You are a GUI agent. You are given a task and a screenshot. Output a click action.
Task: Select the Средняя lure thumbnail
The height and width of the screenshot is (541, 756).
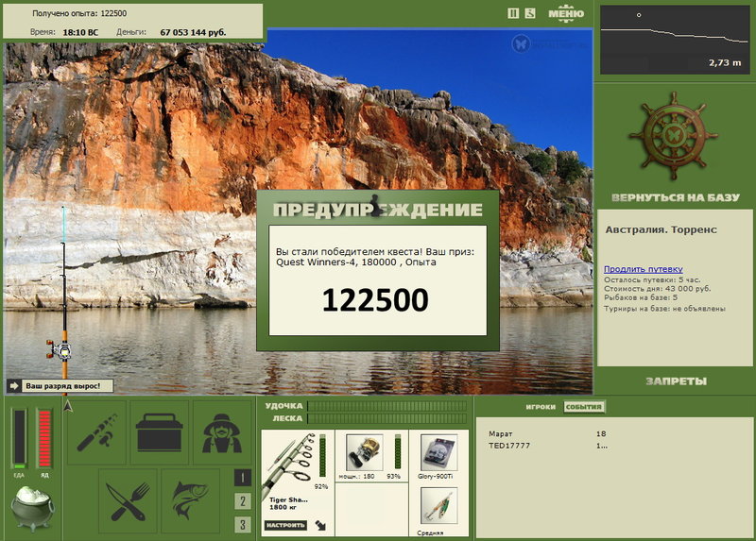click(x=438, y=506)
